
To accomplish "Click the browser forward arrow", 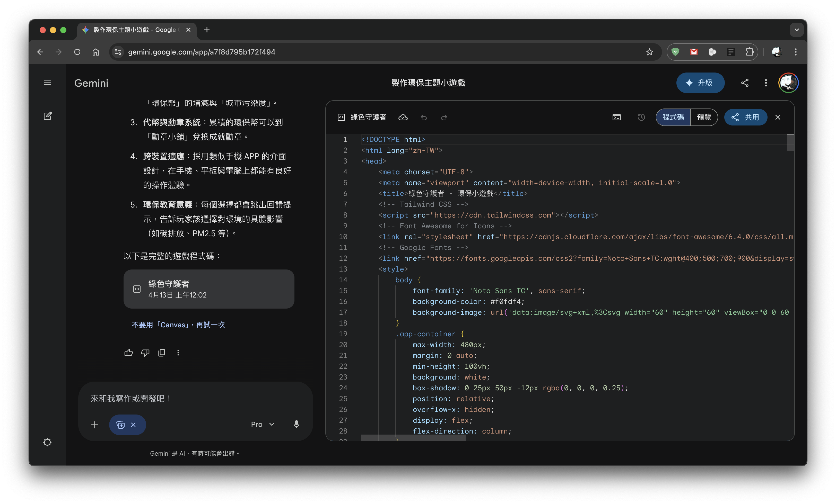I will (59, 52).
